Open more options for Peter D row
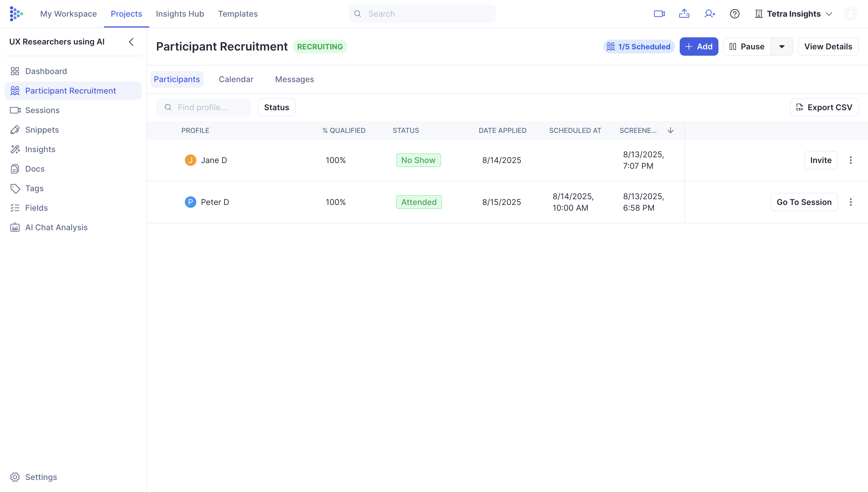Image resolution: width=868 pixels, height=492 pixels. point(850,202)
